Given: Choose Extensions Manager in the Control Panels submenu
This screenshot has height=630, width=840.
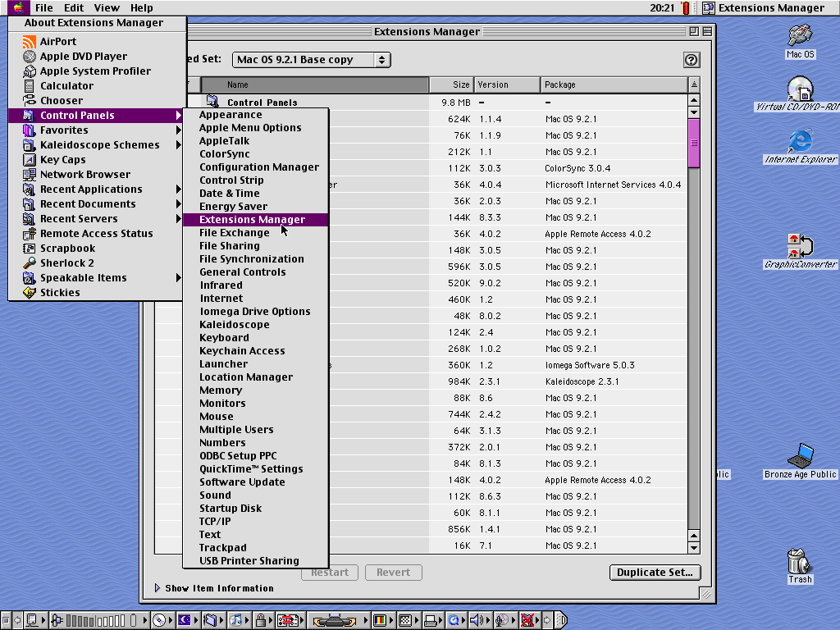Looking at the screenshot, I should [252, 220].
